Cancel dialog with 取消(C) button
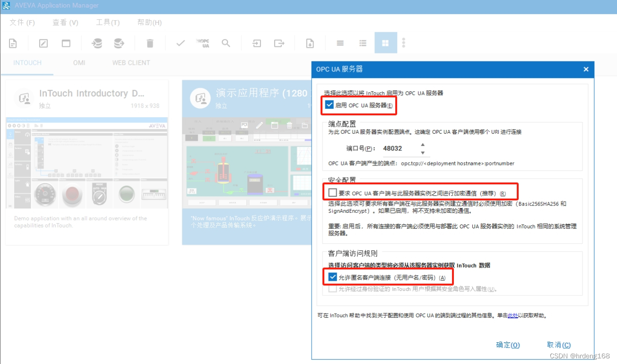Screen dimensions: 617x364 tap(559, 345)
